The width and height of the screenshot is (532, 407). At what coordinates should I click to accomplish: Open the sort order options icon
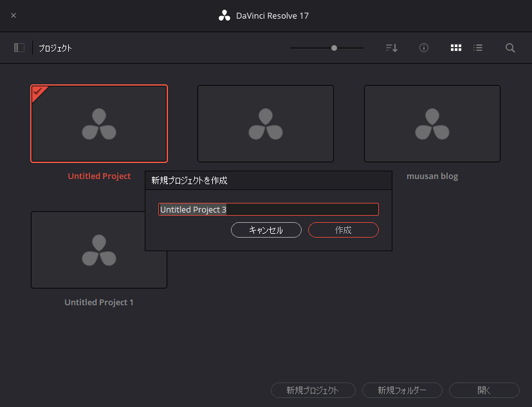[392, 48]
